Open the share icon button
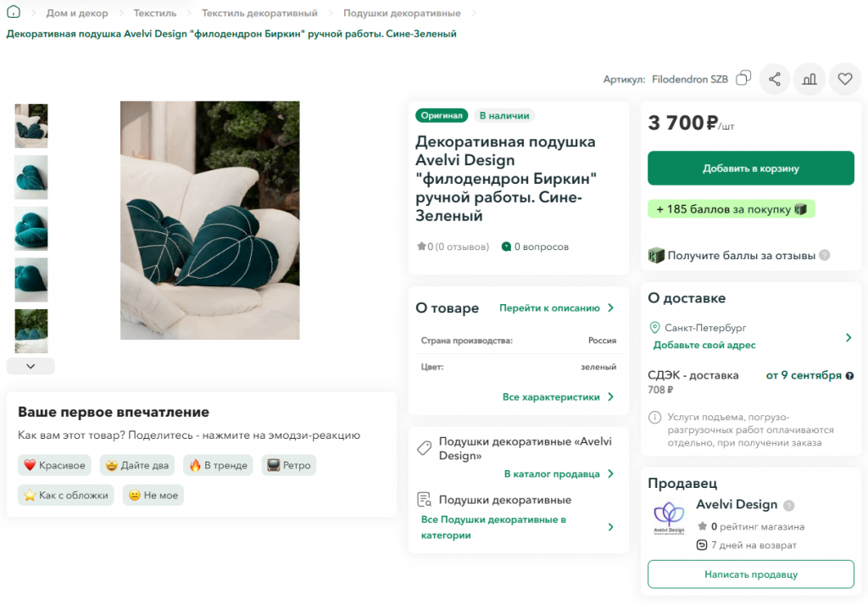This screenshot has height=604, width=868. coord(775,79)
